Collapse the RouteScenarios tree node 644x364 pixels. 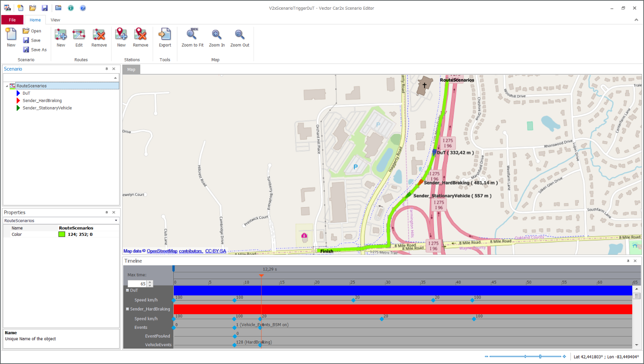7,86
